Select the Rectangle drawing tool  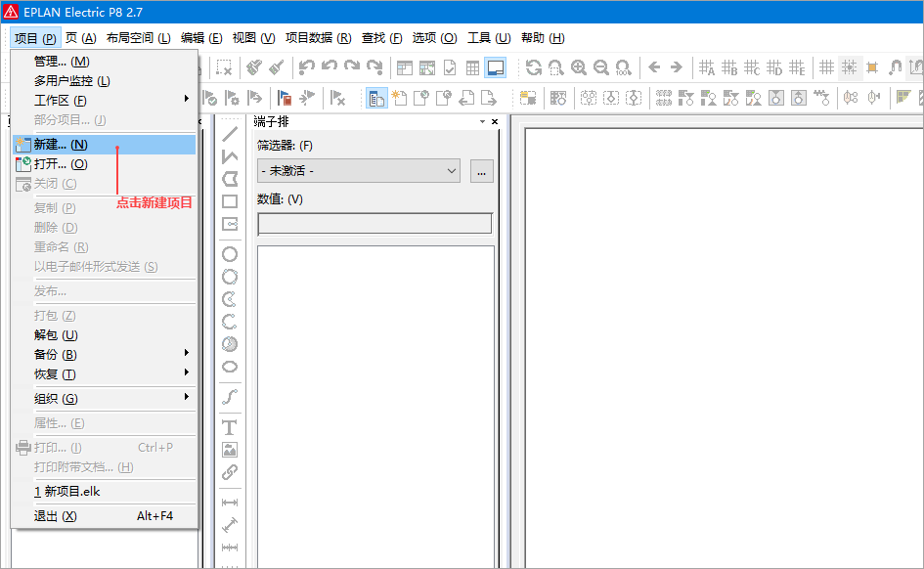click(230, 201)
